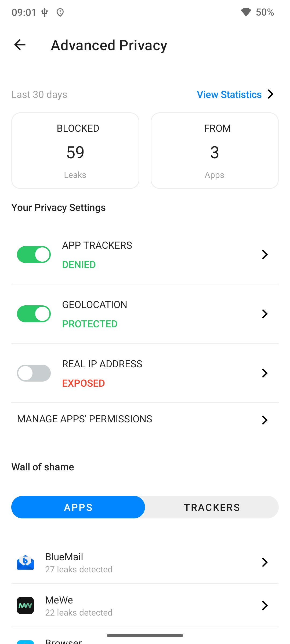Tap the Blocked 59 Leaks card
290x644 pixels.
[75, 151]
